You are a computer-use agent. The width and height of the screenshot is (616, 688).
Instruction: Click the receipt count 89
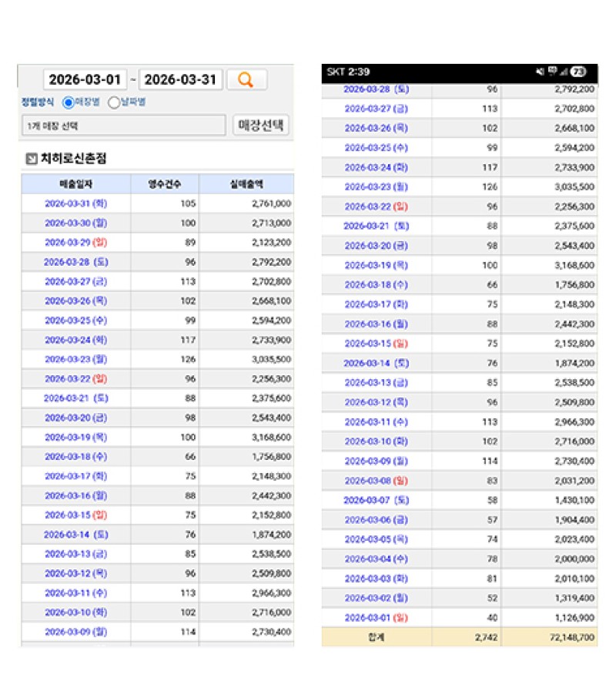tap(190, 242)
